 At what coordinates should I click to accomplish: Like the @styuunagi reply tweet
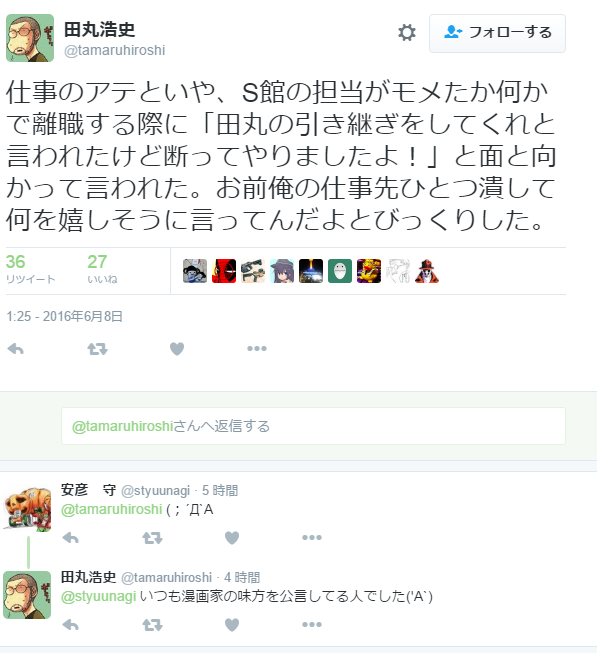tap(232, 538)
